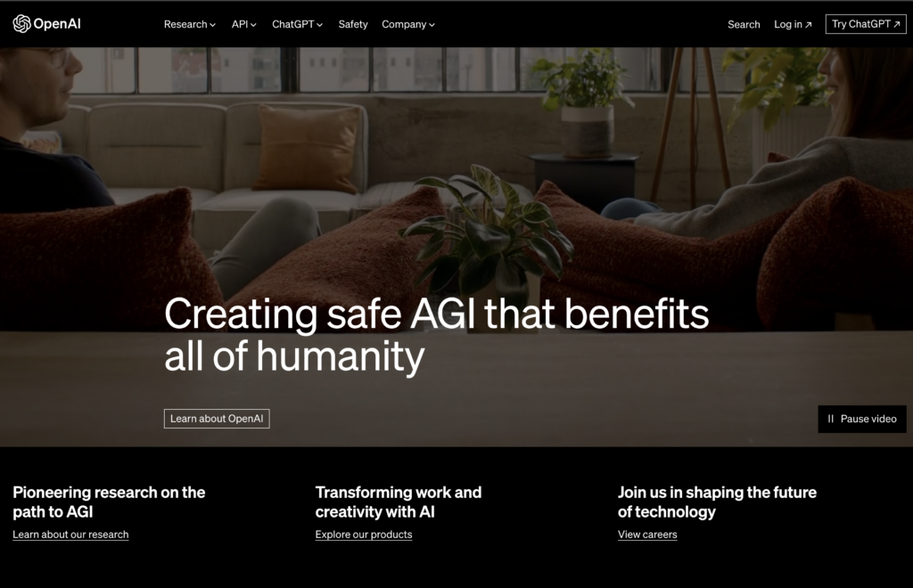Open the Safety page in navigation
Viewport: 913px width, 588px height.
[x=353, y=24]
